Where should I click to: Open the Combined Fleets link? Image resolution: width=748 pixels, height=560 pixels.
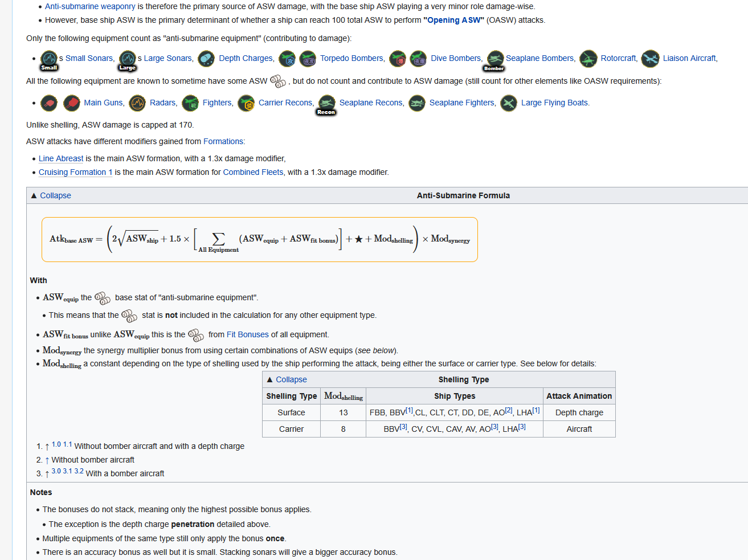(253, 172)
